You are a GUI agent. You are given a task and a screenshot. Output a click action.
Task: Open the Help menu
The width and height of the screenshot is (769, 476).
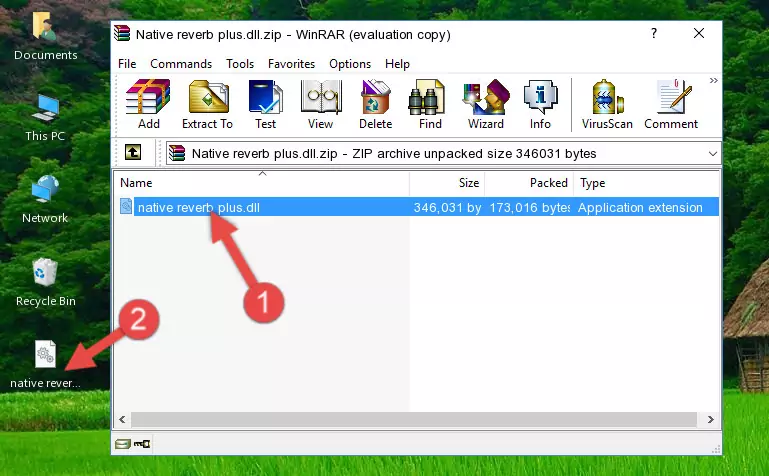tap(397, 64)
